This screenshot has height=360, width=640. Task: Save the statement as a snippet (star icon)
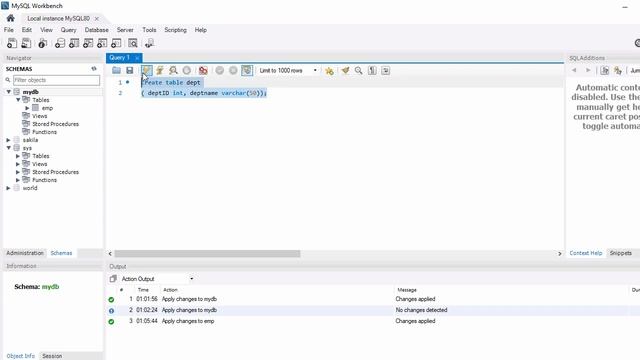click(329, 71)
